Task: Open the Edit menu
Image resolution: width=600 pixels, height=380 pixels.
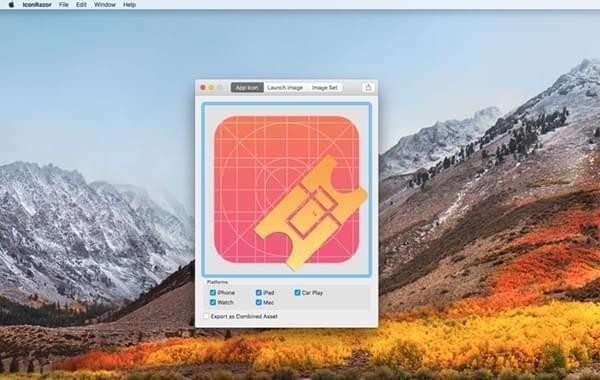Action: [x=81, y=5]
